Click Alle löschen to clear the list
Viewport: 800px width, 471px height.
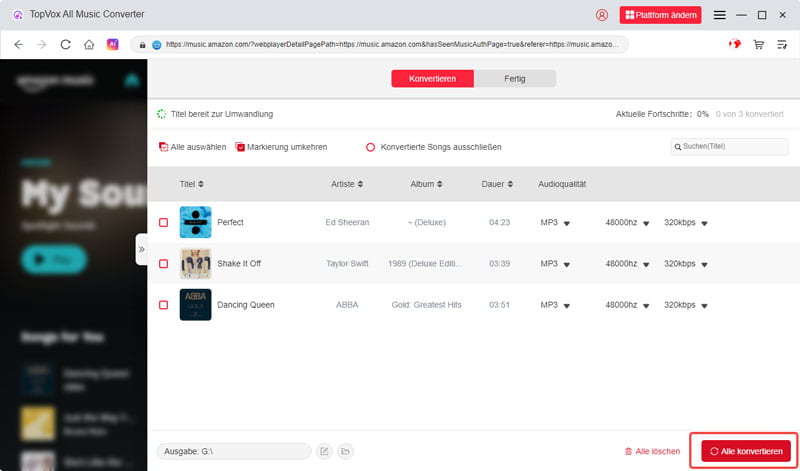coord(652,452)
